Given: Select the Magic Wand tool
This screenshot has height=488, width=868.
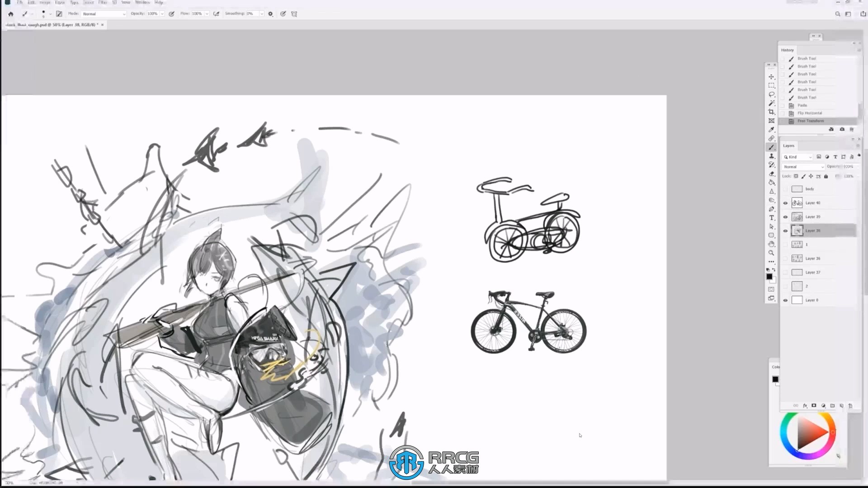Looking at the screenshot, I should [771, 103].
